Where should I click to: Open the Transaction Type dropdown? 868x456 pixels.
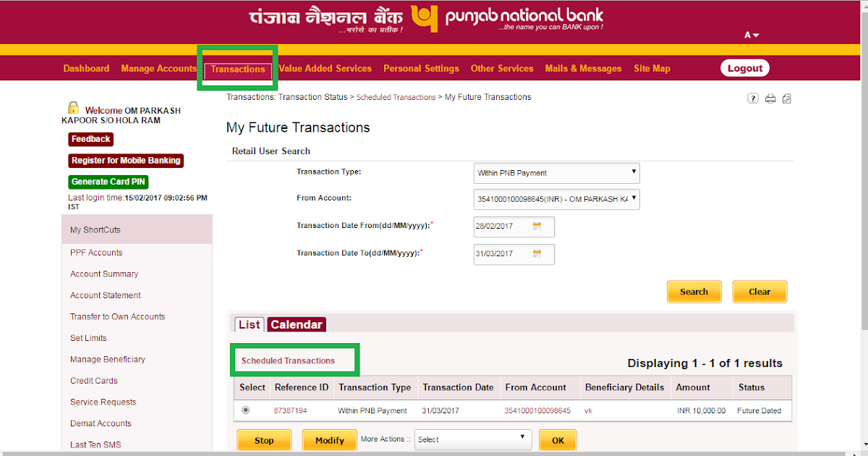[556, 172]
